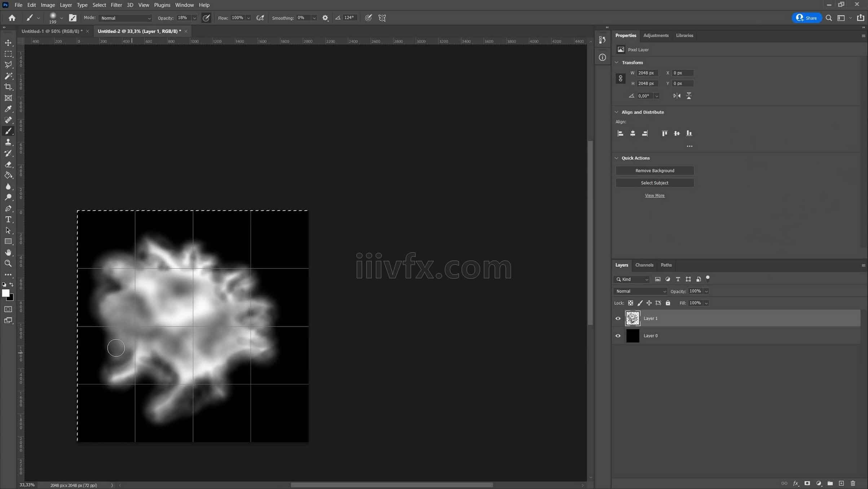Select the Paint Bucket tool
This screenshot has height=489, width=868.
point(8,175)
